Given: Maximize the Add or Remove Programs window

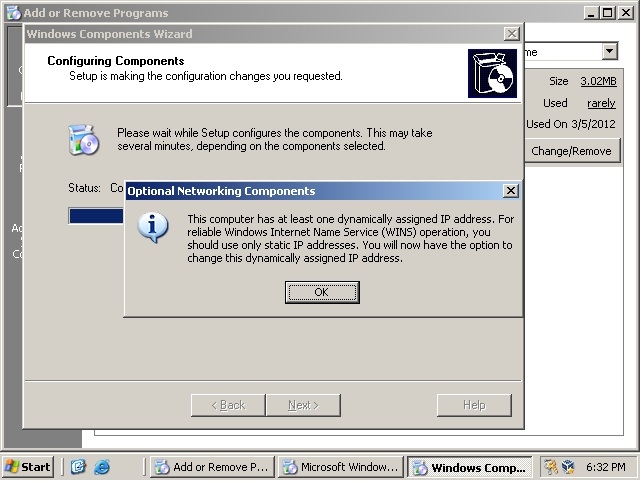Looking at the screenshot, I should coord(608,13).
